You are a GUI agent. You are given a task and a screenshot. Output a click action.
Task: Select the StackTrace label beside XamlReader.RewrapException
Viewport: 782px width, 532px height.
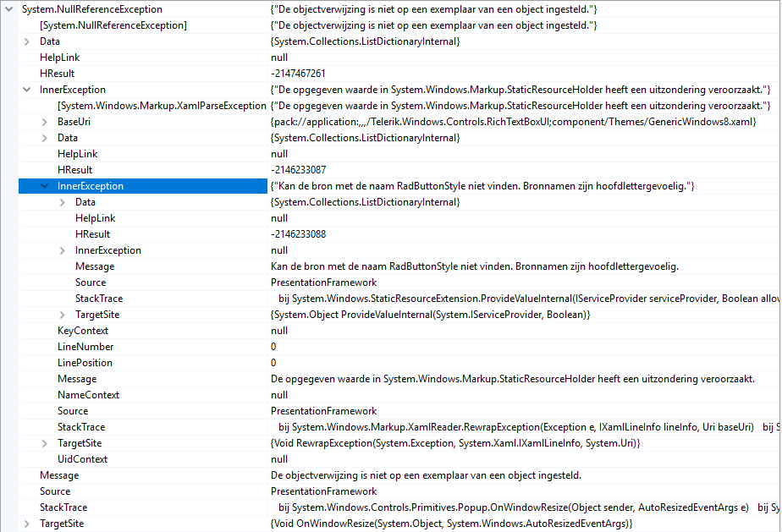click(81, 427)
